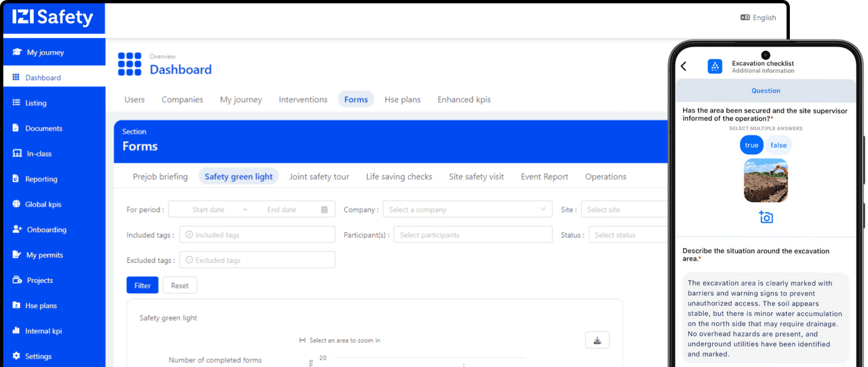
Task: Open the Select status dropdown
Action: pyautogui.click(x=628, y=235)
